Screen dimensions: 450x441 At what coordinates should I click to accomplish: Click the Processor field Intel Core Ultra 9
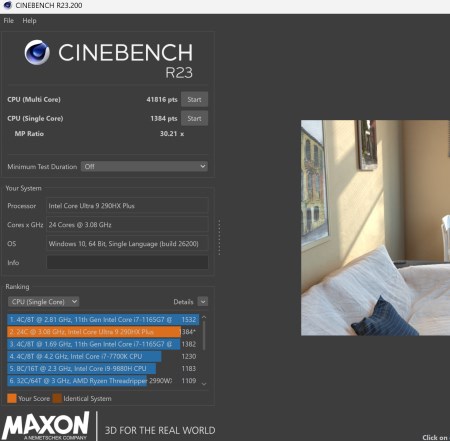tap(127, 206)
